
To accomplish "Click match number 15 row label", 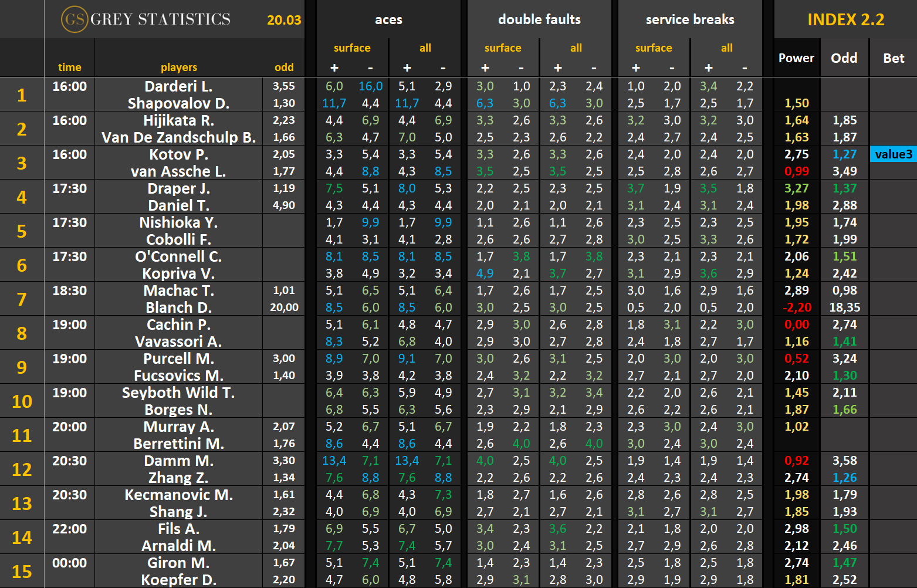I will pyautogui.click(x=22, y=572).
